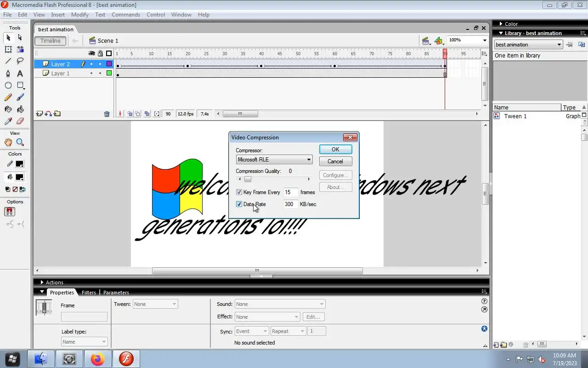
Task: Toggle Data Rate checkbox
Action: (239, 204)
